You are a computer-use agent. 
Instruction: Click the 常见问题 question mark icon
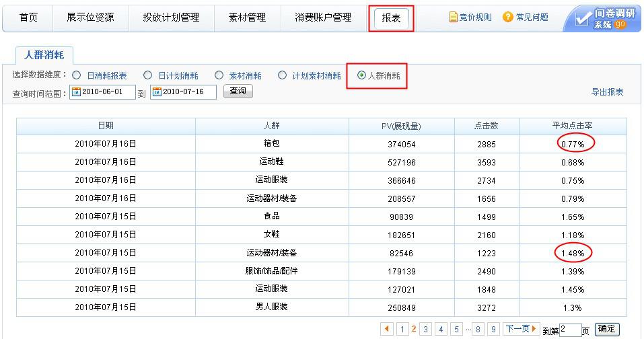[508, 17]
